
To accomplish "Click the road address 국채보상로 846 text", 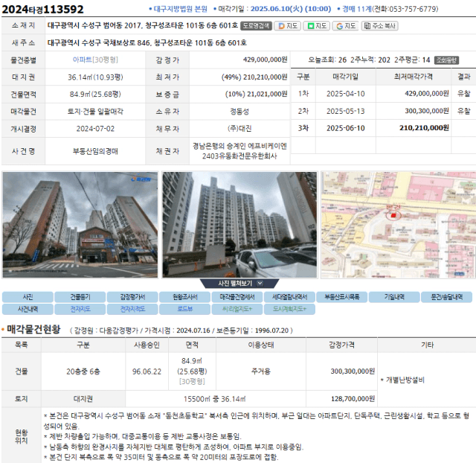I will [x=126, y=43].
